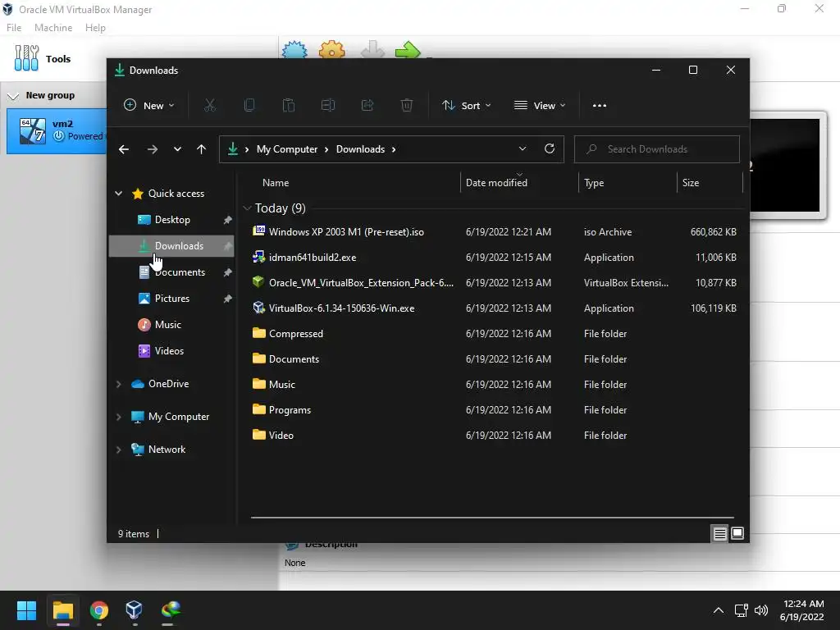This screenshot has width=840, height=630.
Task: Expand Network in navigation pane
Action: point(118,450)
